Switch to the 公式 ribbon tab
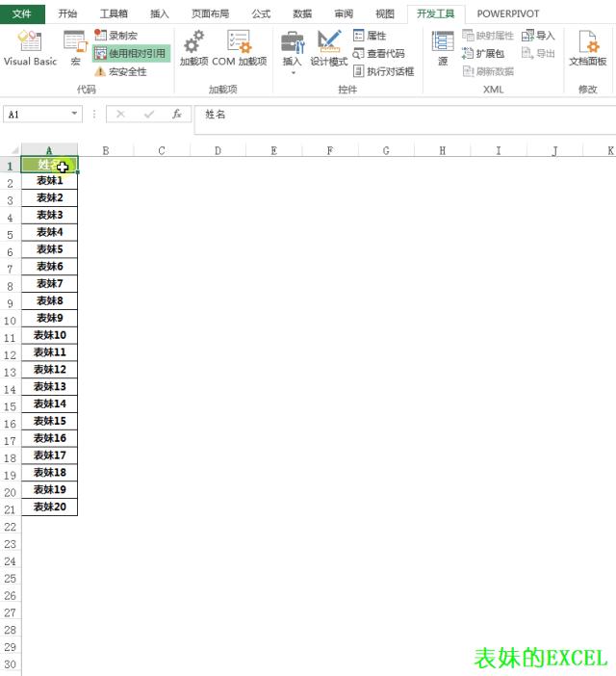The height and width of the screenshot is (676, 616). click(x=261, y=13)
